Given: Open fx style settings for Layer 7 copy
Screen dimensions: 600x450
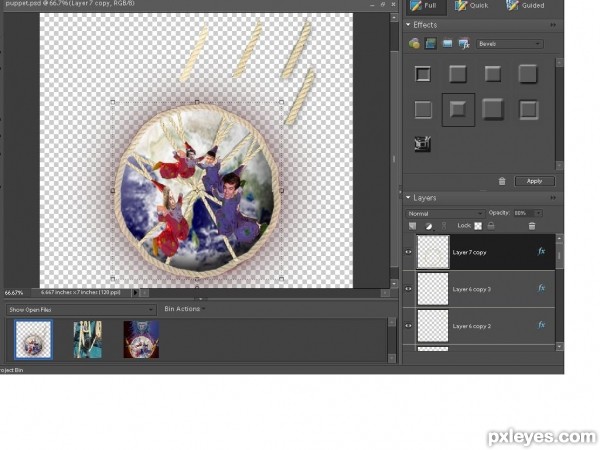Looking at the screenshot, I should (x=541, y=251).
